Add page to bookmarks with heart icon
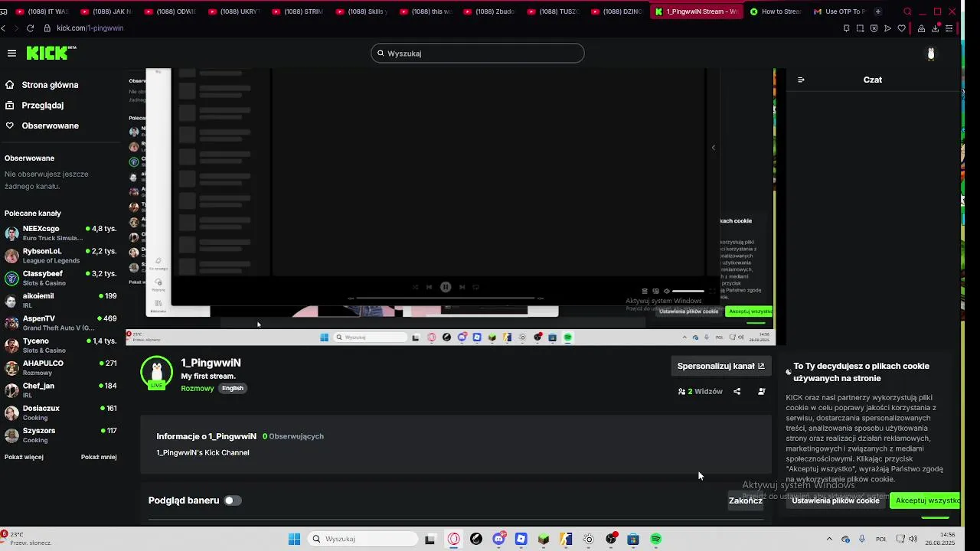The width and height of the screenshot is (980, 551). [x=901, y=28]
